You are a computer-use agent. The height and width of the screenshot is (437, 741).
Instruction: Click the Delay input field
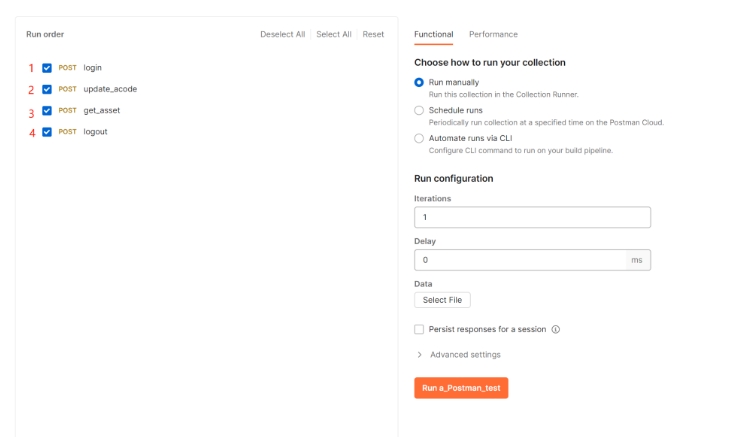click(x=520, y=260)
